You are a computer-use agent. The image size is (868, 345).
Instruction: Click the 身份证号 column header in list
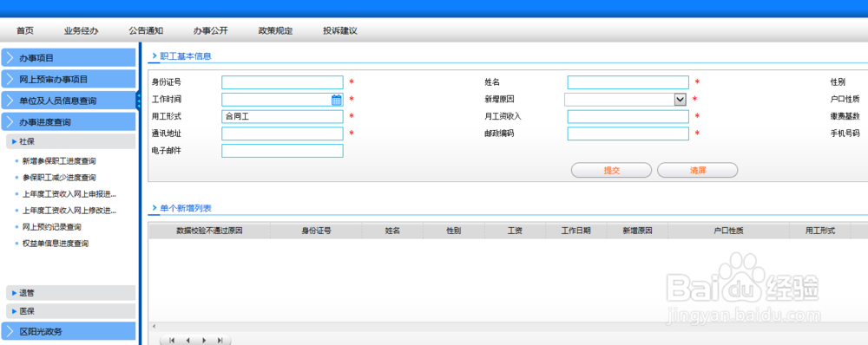(316, 231)
